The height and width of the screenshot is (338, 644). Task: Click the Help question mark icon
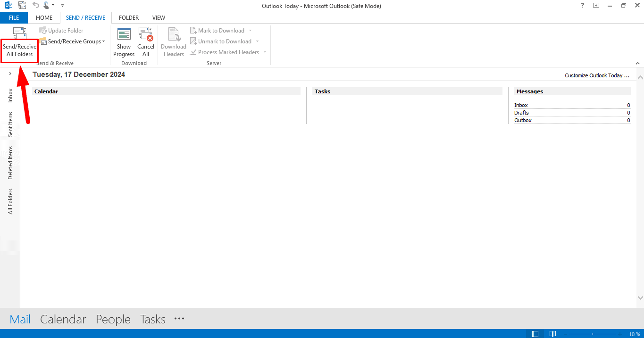tap(582, 6)
